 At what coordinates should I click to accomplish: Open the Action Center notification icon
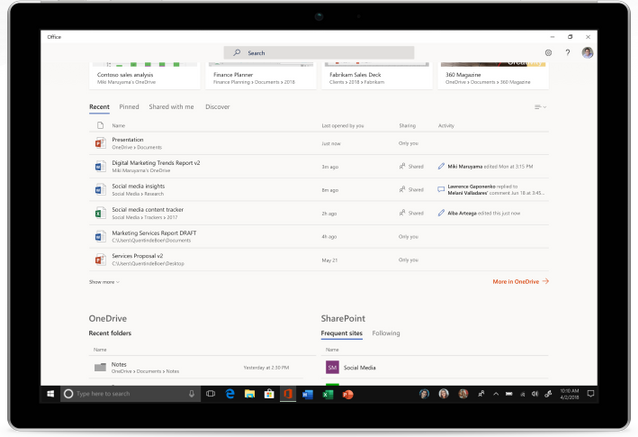[590, 393]
